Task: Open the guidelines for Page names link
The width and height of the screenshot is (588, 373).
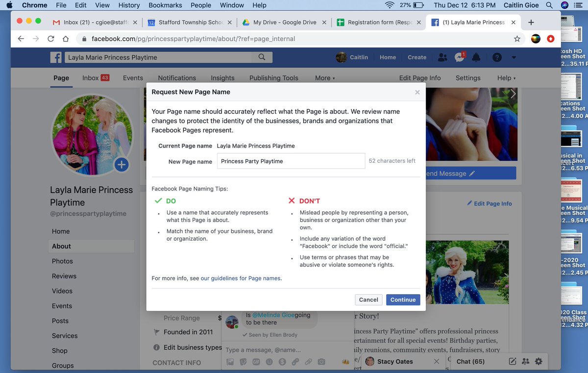Action: coord(241,278)
